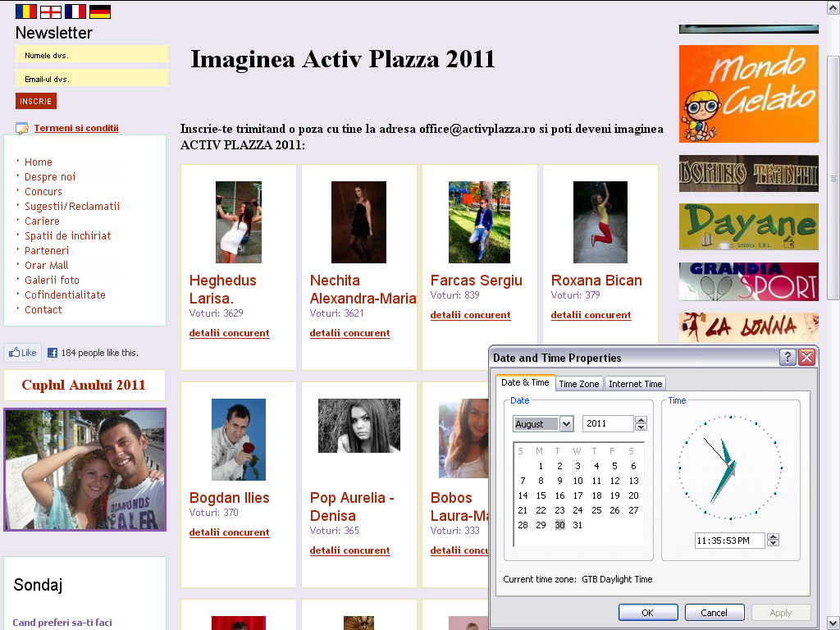Open Termeni si conditii via the document icon
Screen dimensions: 840x630
click(21, 128)
